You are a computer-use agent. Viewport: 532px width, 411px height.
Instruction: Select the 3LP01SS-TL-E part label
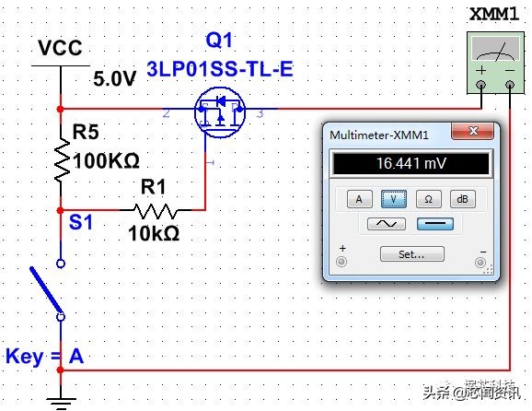[x=220, y=69]
